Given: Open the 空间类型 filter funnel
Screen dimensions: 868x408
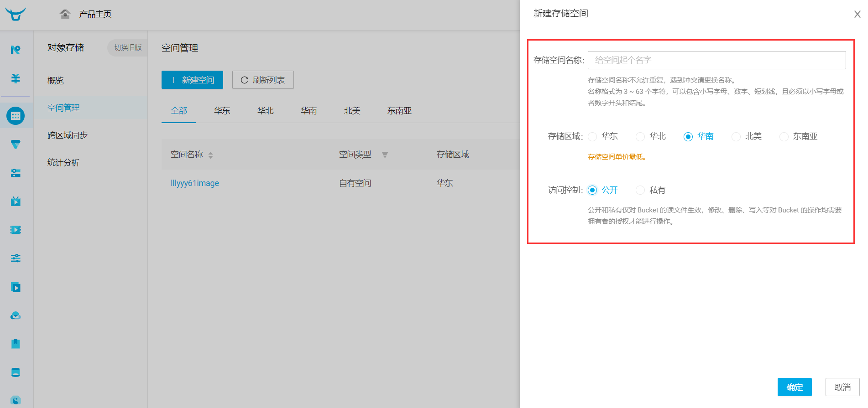Looking at the screenshot, I should [x=385, y=155].
